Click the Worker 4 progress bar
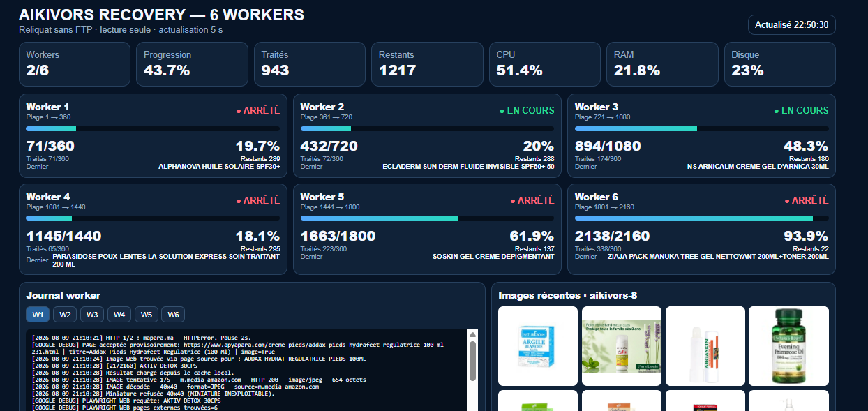868x411 pixels. point(153,218)
